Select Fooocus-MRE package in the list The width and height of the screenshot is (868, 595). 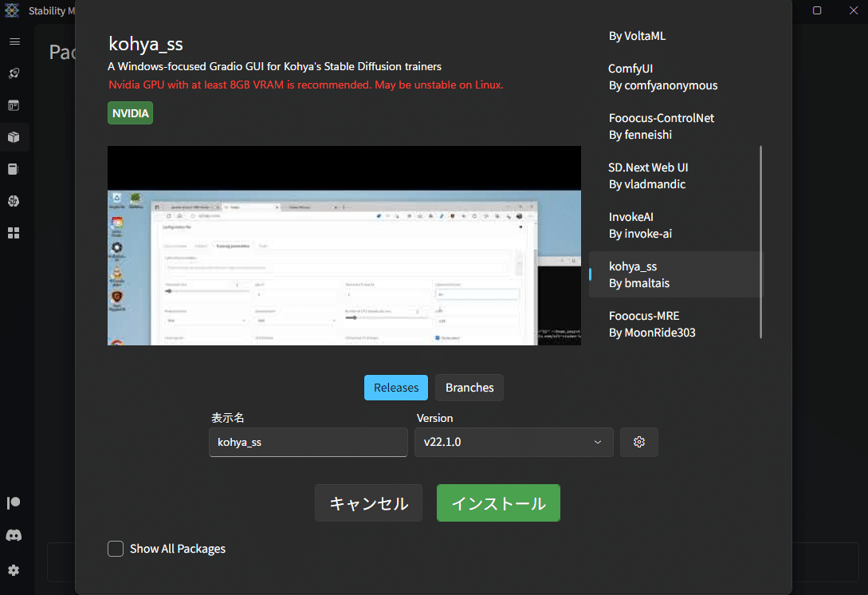tap(675, 324)
